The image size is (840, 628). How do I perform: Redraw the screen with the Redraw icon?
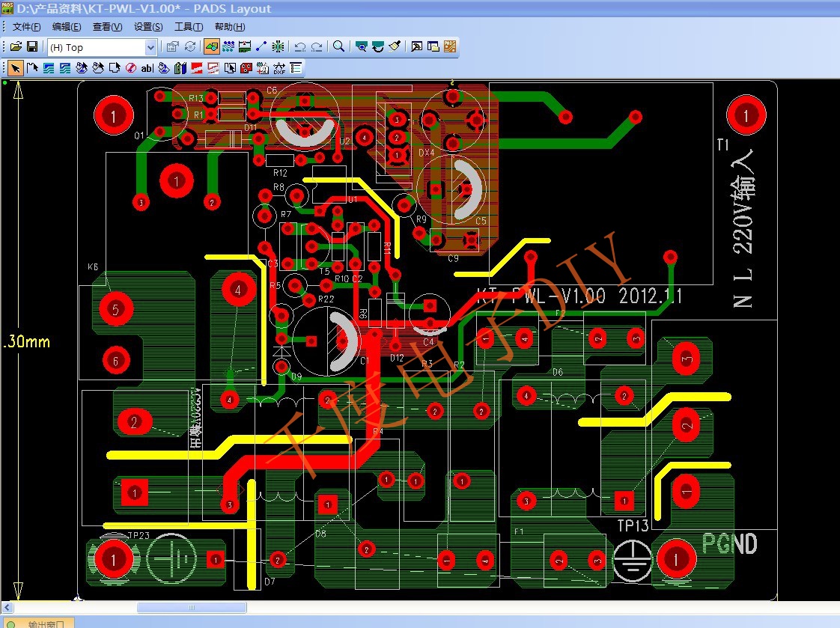tap(377, 46)
